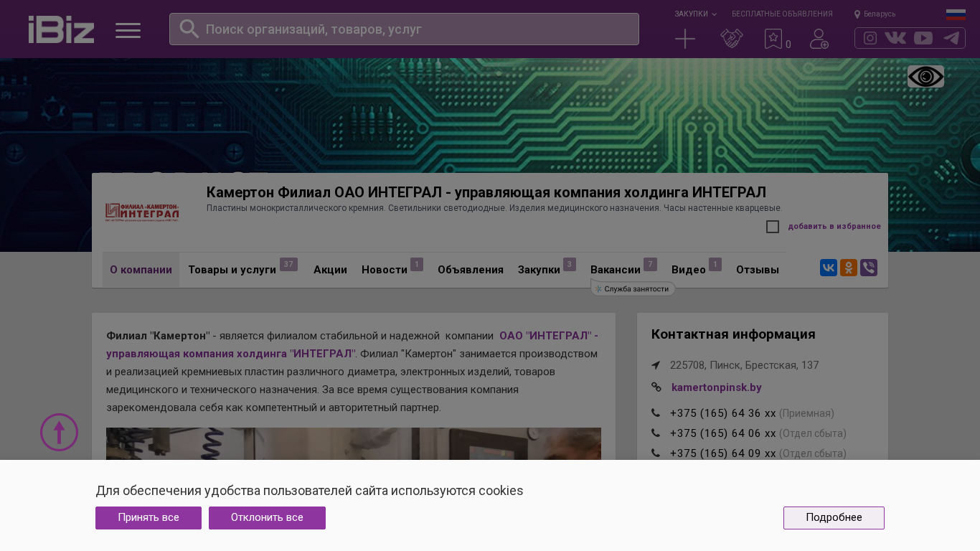Open the handshake partners icon
Viewport: 980px width, 551px height.
[732, 39]
